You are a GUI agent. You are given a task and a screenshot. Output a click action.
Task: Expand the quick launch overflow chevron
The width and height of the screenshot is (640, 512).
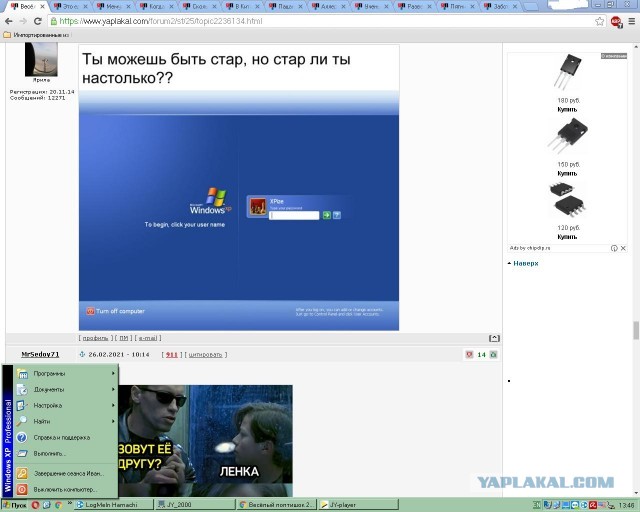69,503
